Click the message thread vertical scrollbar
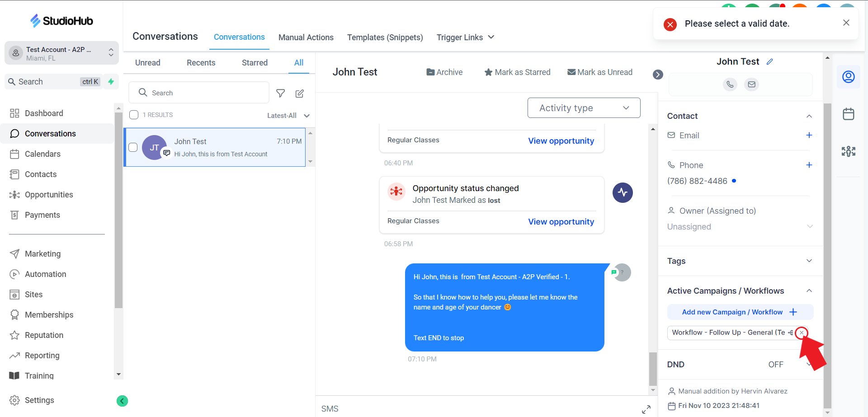Viewport: 868px width, 417px height. tap(653, 368)
